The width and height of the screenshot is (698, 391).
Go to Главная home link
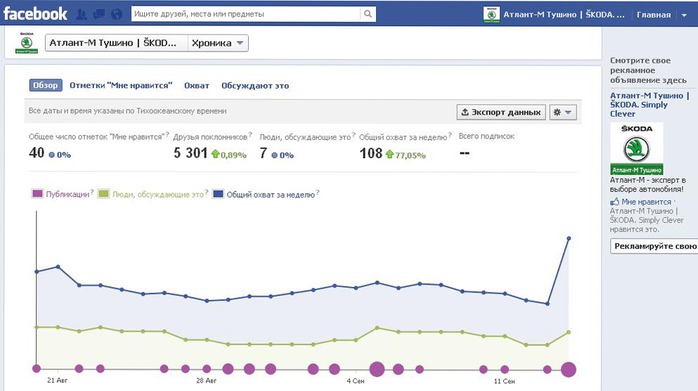pos(653,15)
